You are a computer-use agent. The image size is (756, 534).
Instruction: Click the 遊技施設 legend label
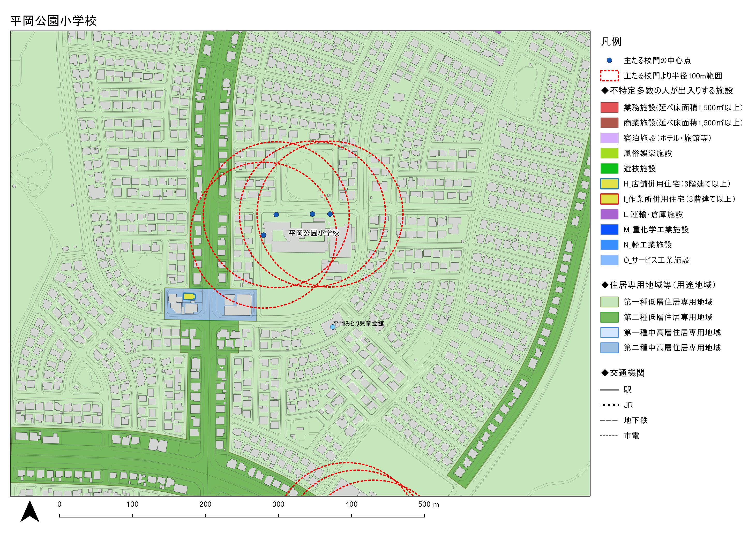pyautogui.click(x=640, y=169)
